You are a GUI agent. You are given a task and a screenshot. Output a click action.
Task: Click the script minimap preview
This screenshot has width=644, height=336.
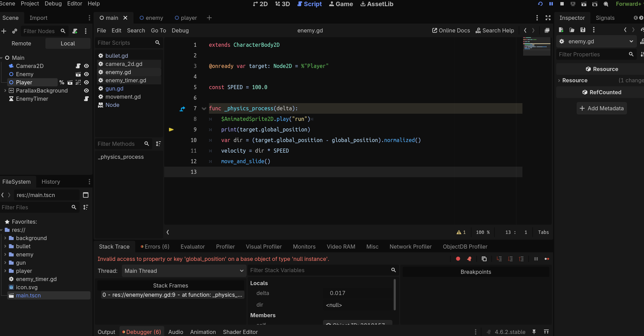click(x=536, y=46)
